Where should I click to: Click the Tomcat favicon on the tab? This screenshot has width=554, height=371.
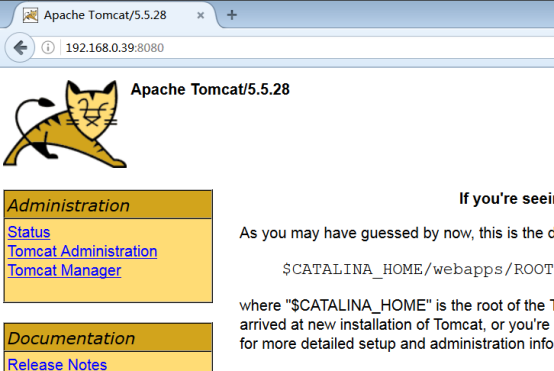30,15
